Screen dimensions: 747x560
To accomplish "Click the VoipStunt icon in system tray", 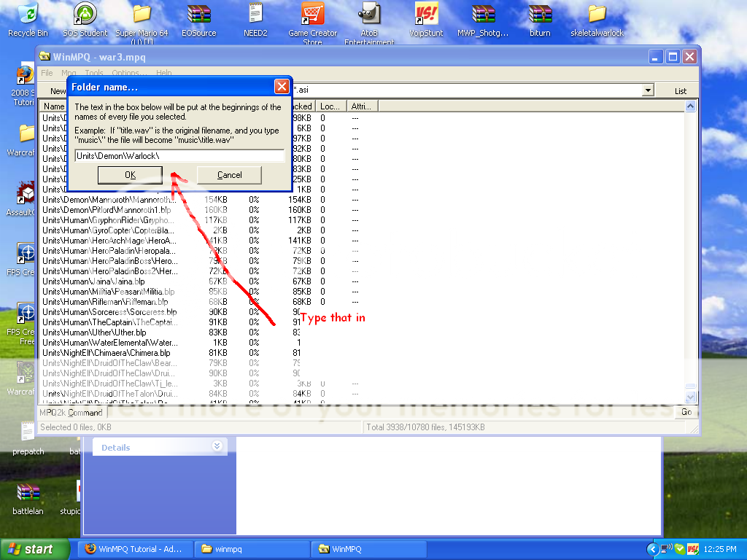I will pos(693,549).
